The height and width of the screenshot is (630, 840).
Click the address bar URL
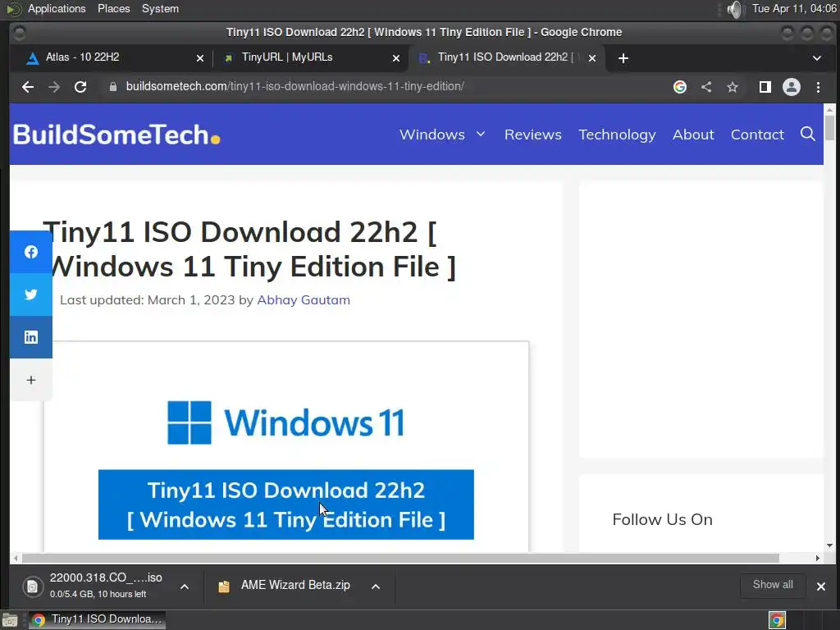pyautogui.click(x=294, y=86)
